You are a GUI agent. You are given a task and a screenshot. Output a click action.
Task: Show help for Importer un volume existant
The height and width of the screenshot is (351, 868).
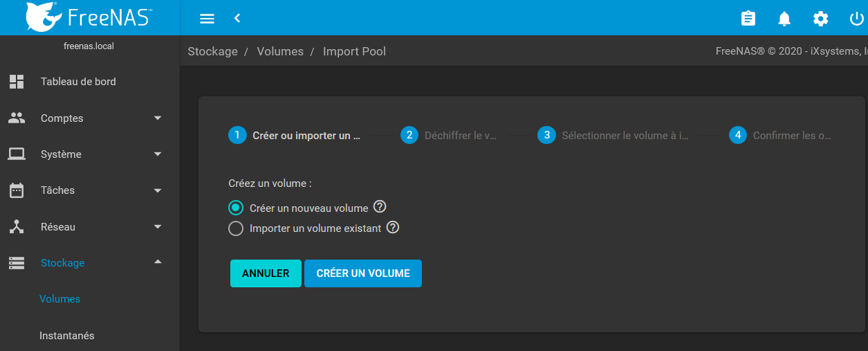pos(393,227)
